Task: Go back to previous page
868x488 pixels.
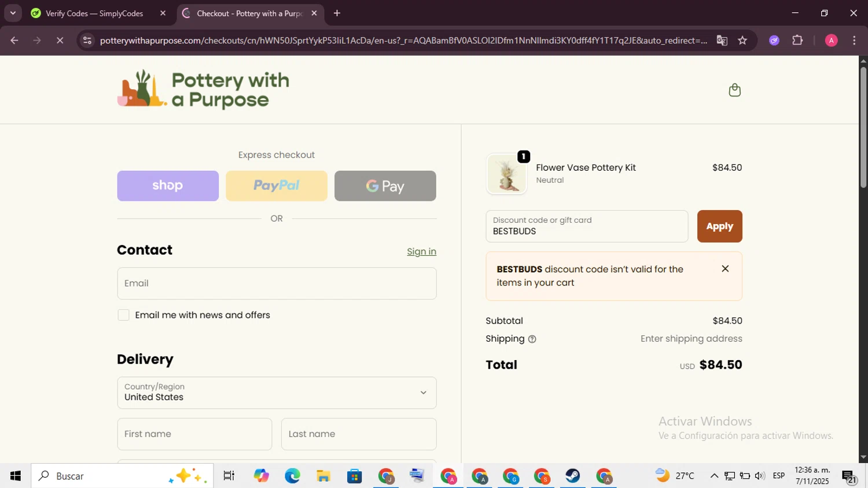Action: pos(14,41)
